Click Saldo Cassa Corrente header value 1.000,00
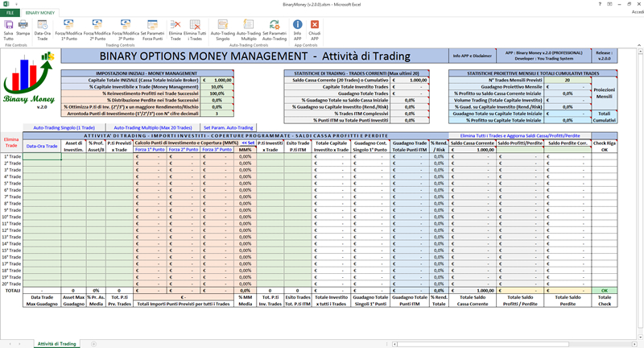Screen dimensions: 644x348 [473, 150]
